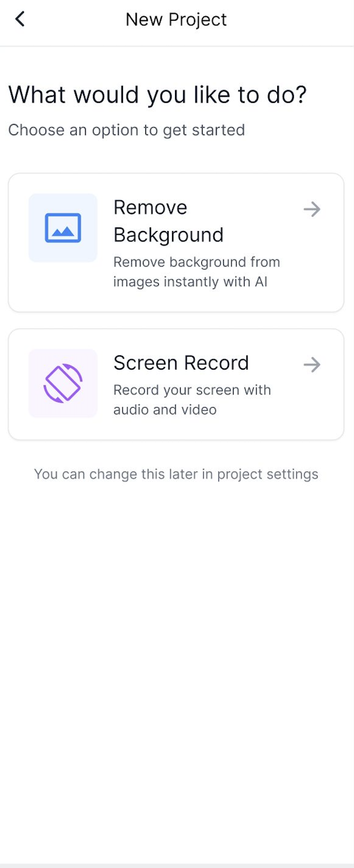Click the "New Project" header title
This screenshot has width=354, height=868.
[x=176, y=20]
